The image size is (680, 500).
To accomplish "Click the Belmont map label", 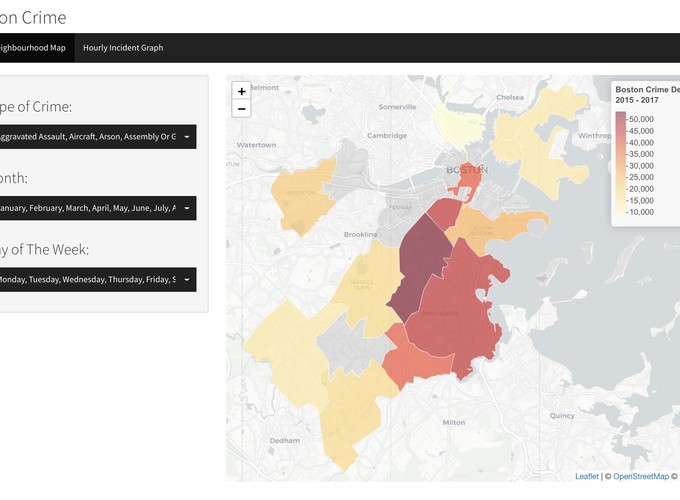I will (x=264, y=87).
